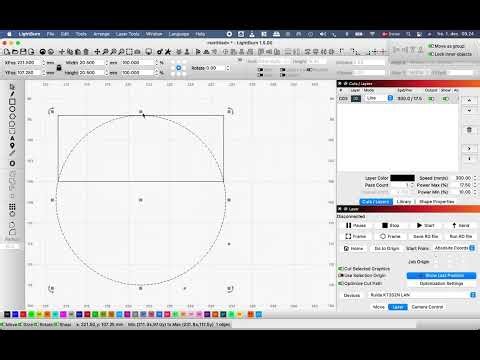Pick the red 02 palette swatch
Screen dimensions: 480x360
[x=23, y=314]
